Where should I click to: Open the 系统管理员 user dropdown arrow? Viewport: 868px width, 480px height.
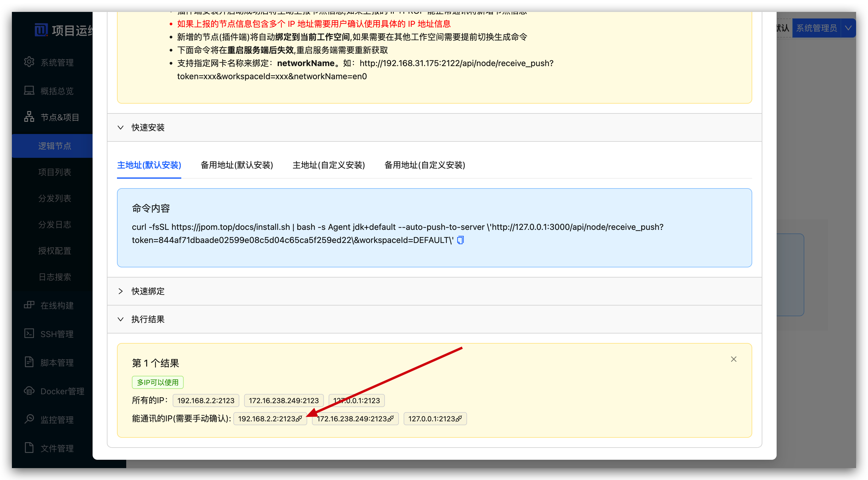[x=848, y=28]
